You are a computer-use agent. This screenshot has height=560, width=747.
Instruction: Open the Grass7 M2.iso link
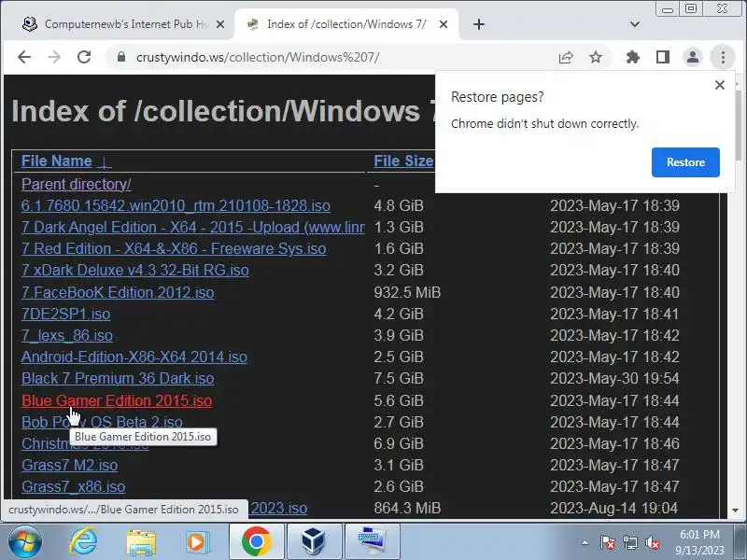pyautogui.click(x=69, y=465)
